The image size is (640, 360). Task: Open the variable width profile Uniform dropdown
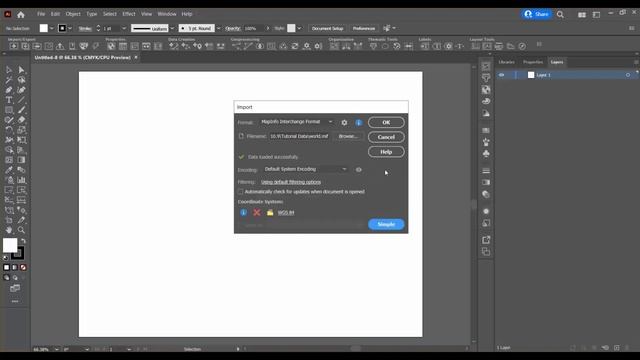coord(172,29)
